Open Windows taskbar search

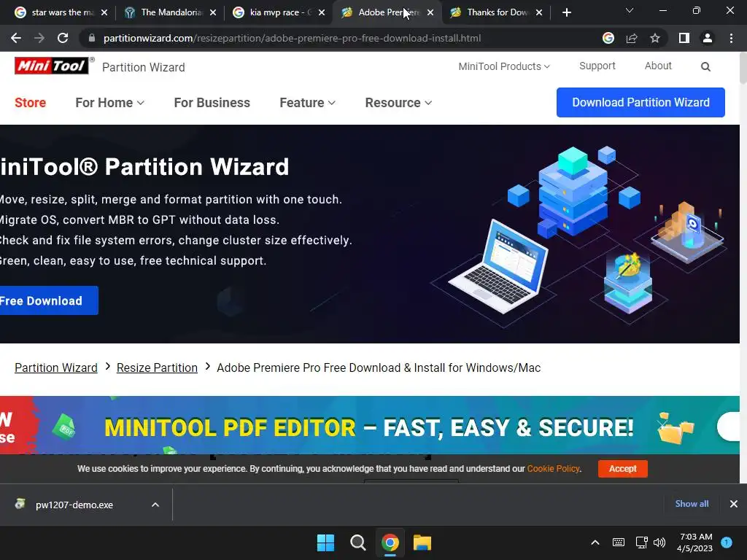pos(357,542)
